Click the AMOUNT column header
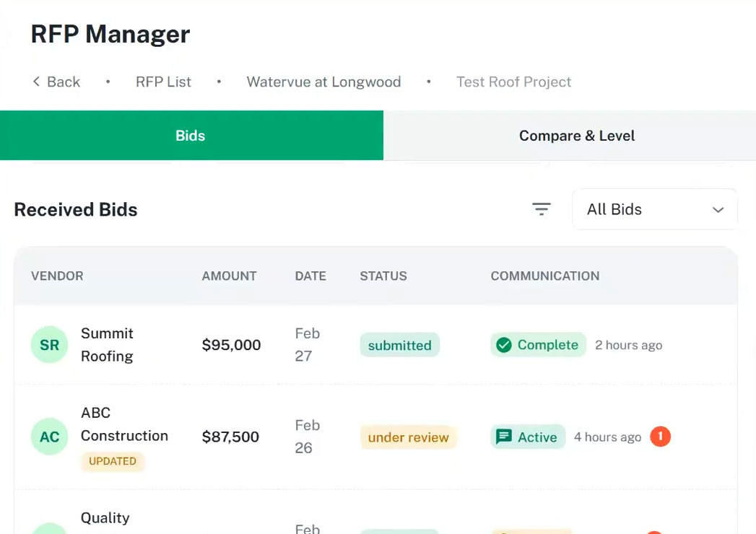The image size is (756, 534). (229, 276)
